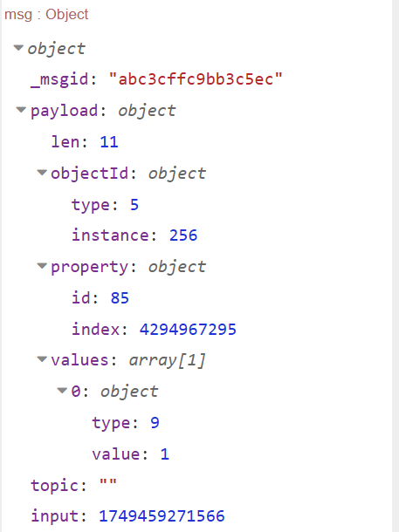399x532 pixels.
Task: Collapse the objectId disclosure triangle
Action: click(42, 173)
